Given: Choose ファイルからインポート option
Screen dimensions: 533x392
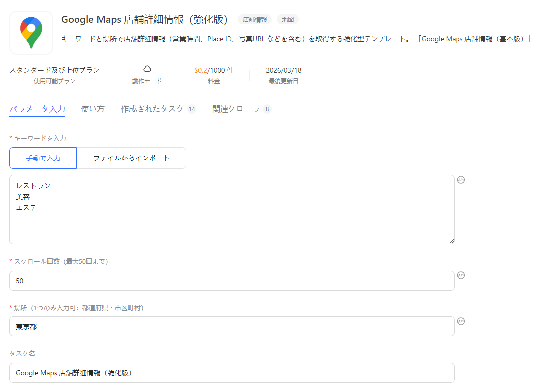Looking at the screenshot, I should point(132,158).
